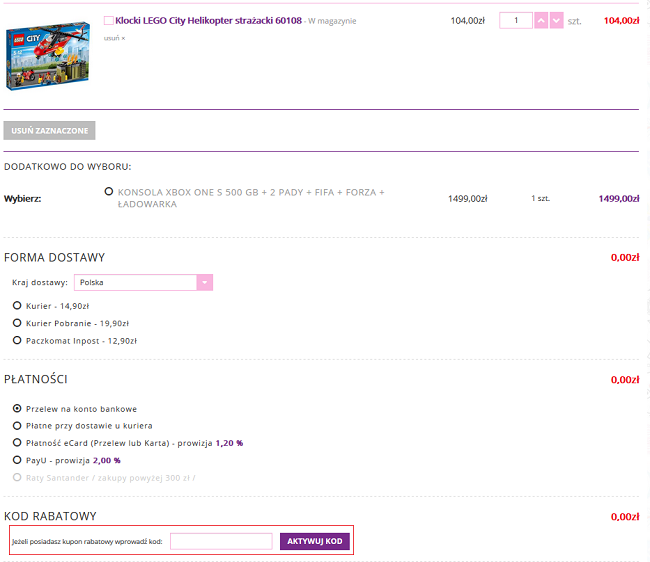Expand the Kraj dostawy dropdown
The image size is (650, 562).
(205, 283)
